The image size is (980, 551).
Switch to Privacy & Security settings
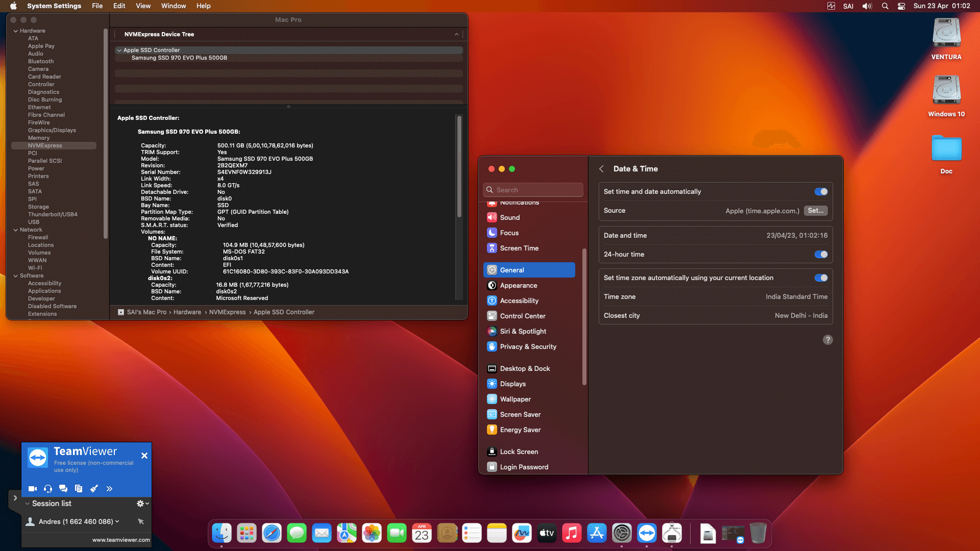pos(528,346)
